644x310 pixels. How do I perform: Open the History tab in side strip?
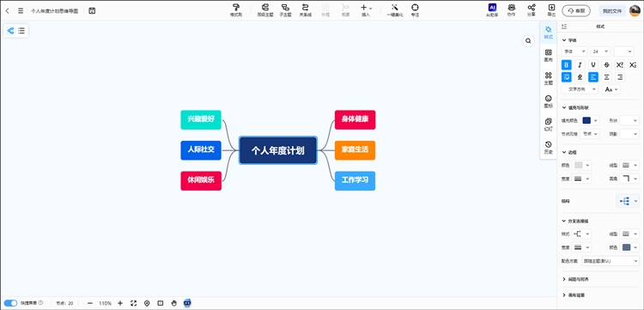click(548, 148)
